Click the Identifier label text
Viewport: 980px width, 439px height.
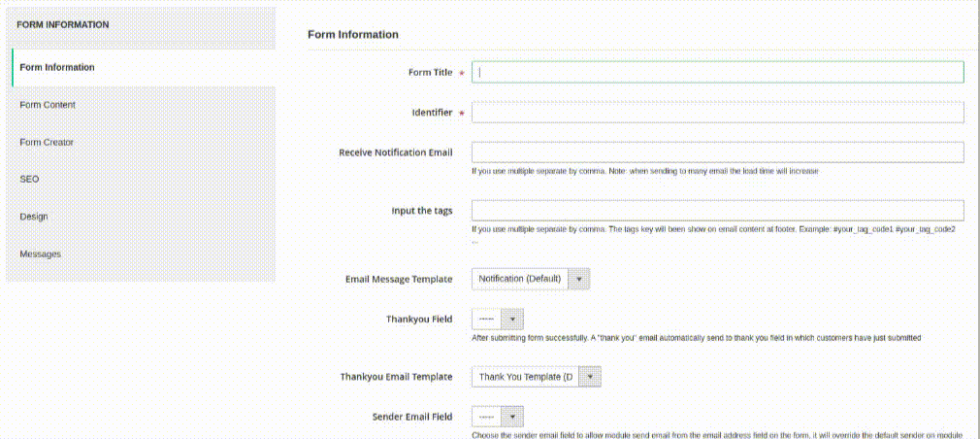432,113
